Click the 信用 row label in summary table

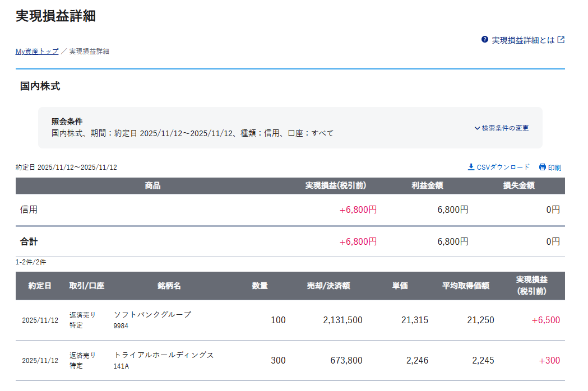[x=29, y=210]
